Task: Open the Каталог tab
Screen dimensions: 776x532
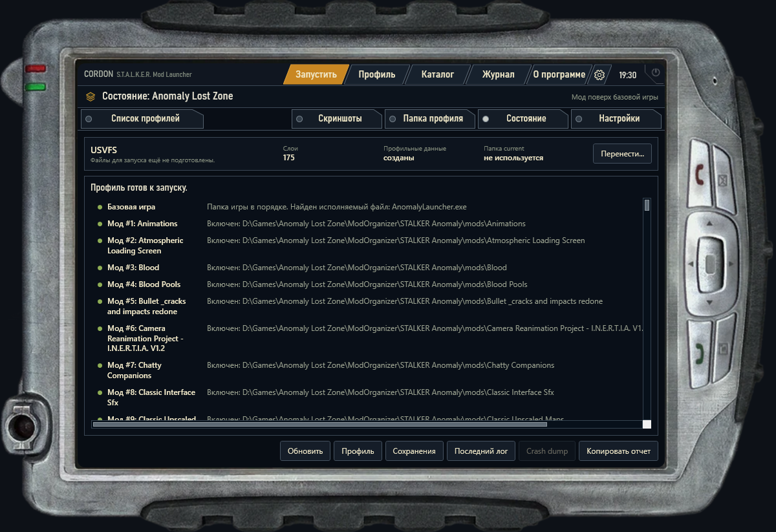Action: pyautogui.click(x=438, y=74)
